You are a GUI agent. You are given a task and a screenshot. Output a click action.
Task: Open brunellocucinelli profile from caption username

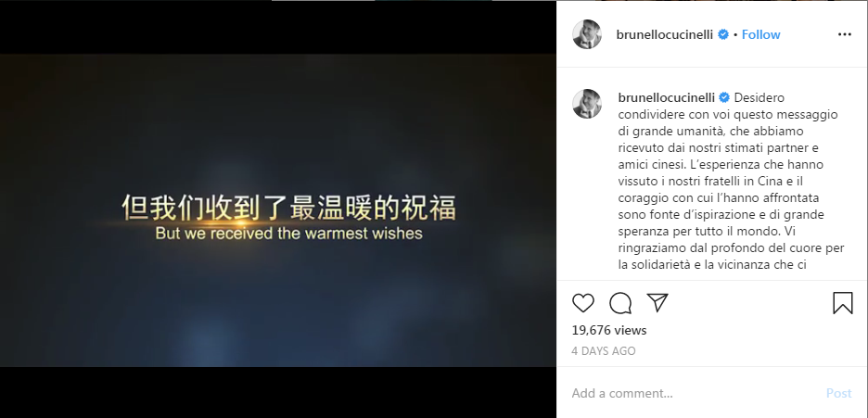tap(666, 98)
